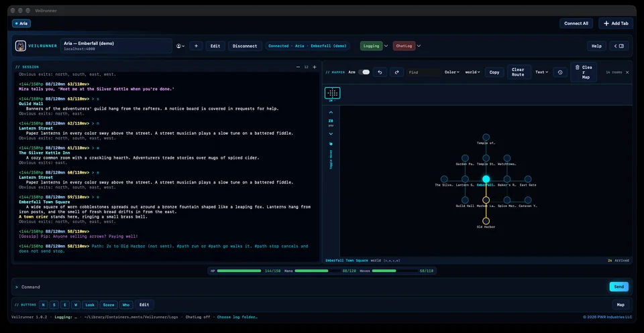644x333 pixels.
Task: Click the Mana progress bar
Action: click(x=317, y=271)
